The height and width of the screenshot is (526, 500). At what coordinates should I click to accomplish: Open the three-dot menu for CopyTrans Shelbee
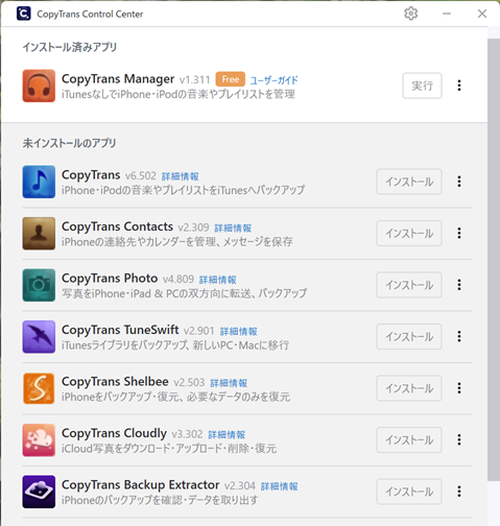click(459, 388)
